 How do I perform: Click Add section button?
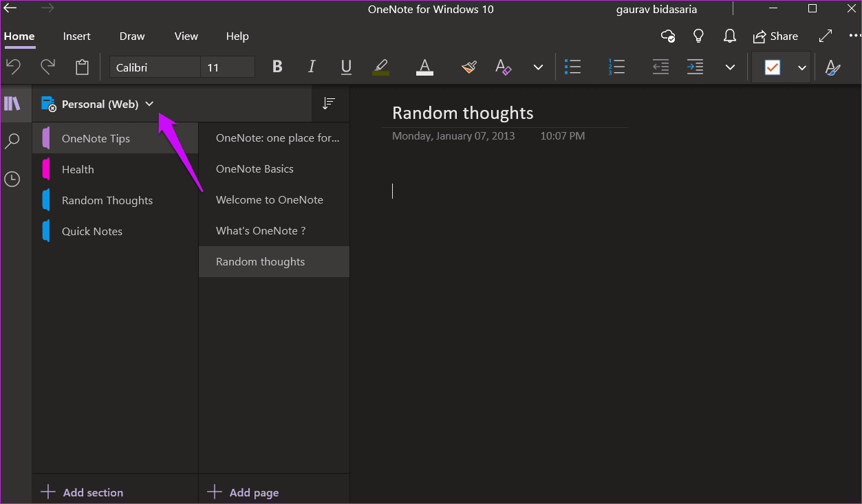(x=83, y=492)
